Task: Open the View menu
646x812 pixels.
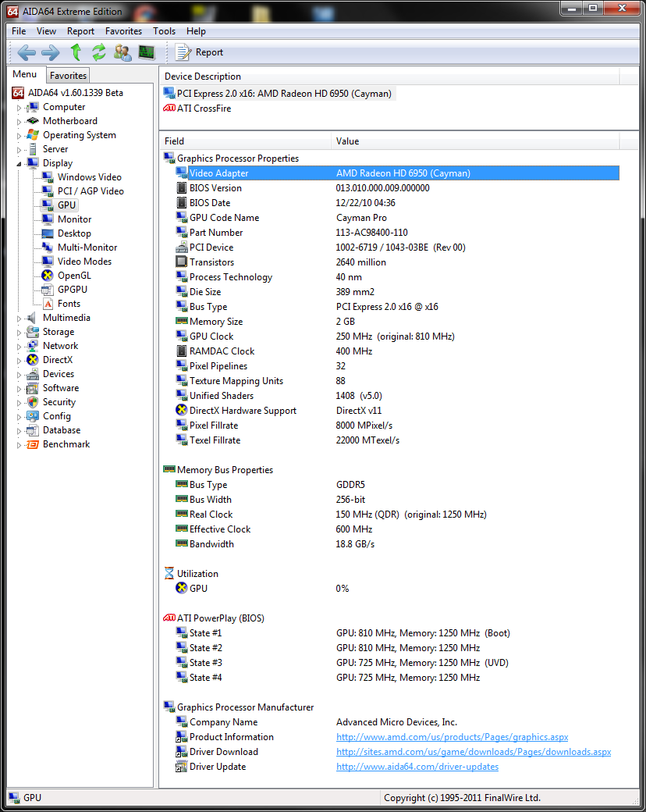Action: pyautogui.click(x=46, y=31)
